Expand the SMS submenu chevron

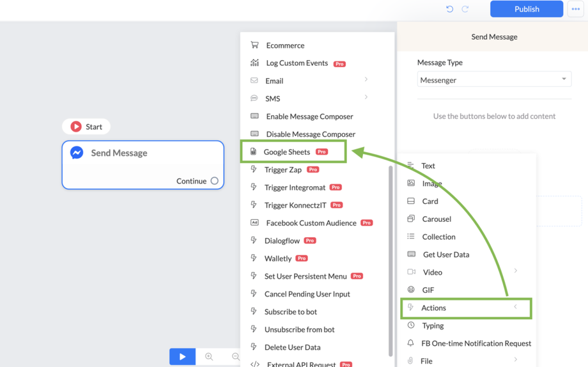[366, 97]
